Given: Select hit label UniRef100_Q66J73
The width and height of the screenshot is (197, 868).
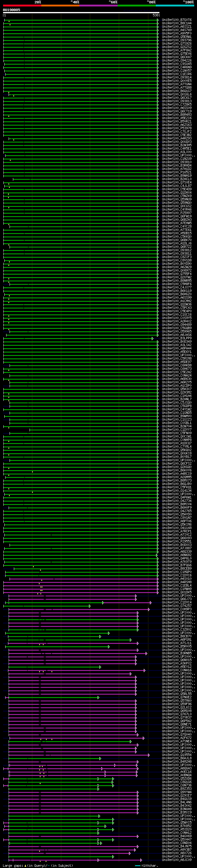Looking at the screenshot, I should point(177,599).
